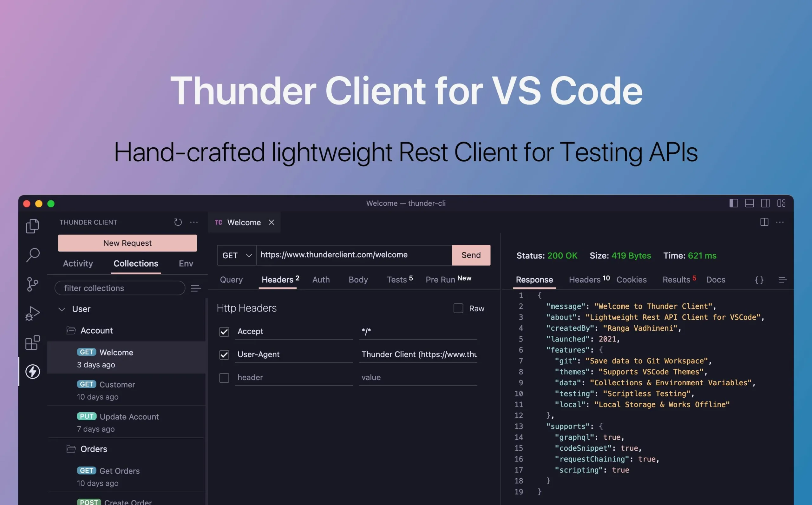The image size is (812, 505).
Task: Collapse the User collection chevron
Action: pyautogui.click(x=62, y=309)
